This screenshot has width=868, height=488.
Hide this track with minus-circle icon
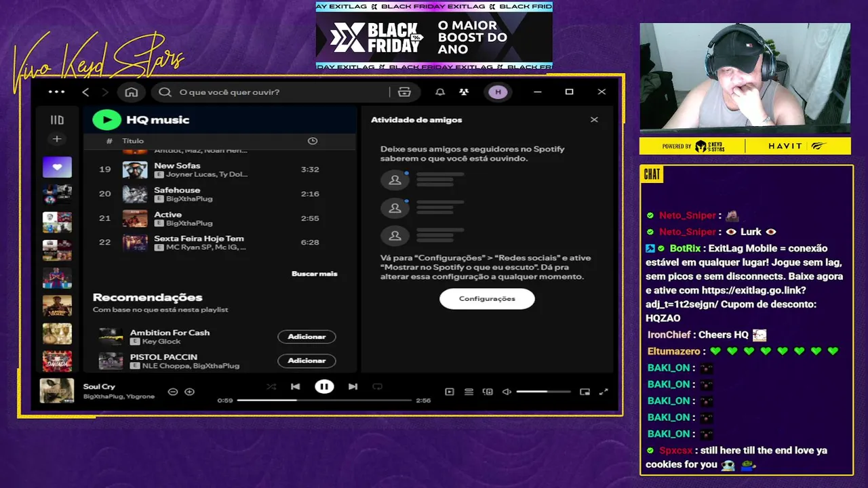point(173,392)
